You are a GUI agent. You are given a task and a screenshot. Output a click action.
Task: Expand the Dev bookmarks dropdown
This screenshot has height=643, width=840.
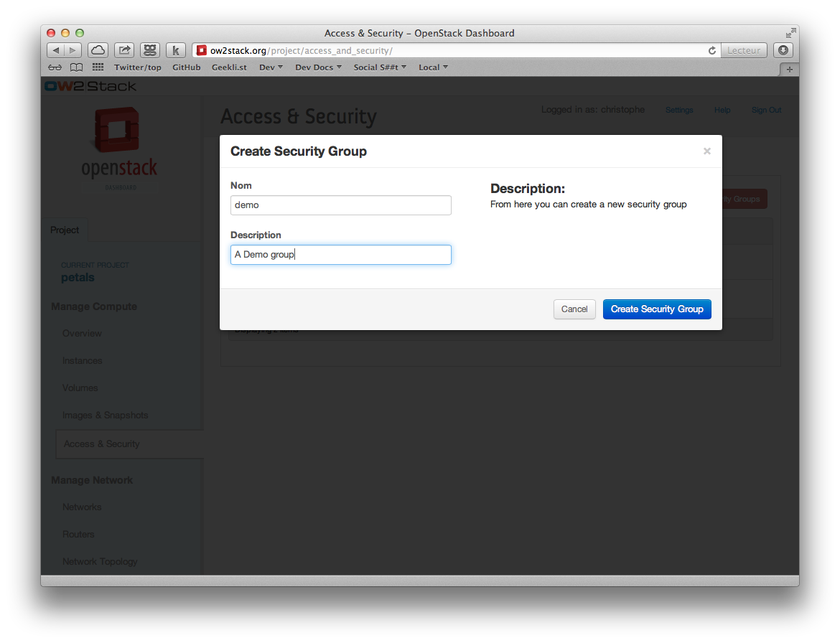[x=271, y=67]
